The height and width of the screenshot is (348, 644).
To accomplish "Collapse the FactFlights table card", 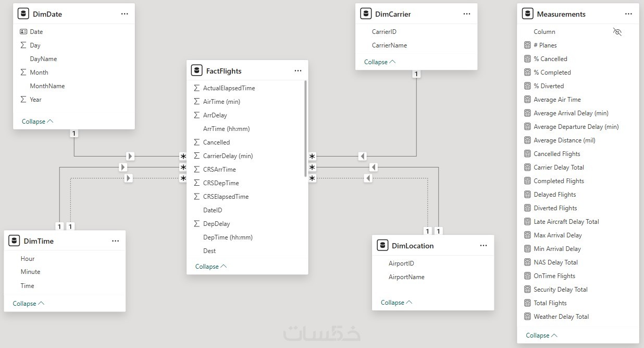I will (211, 267).
